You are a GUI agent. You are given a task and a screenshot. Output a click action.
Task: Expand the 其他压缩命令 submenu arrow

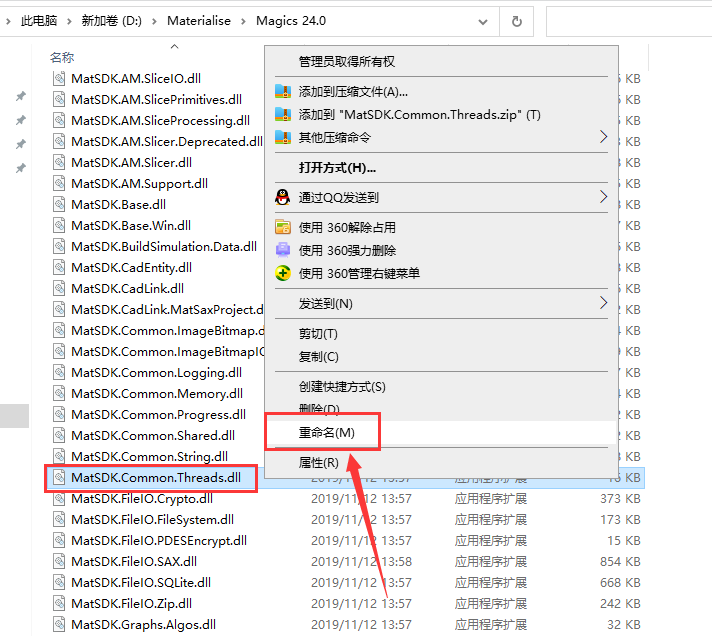(603, 137)
